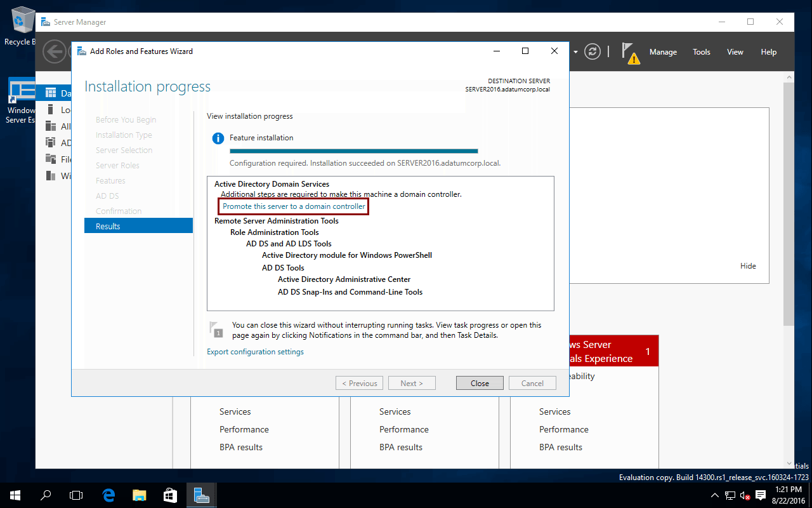The width and height of the screenshot is (812, 508).
Task: Click Active Directory Administrative Center entry
Action: click(344, 279)
